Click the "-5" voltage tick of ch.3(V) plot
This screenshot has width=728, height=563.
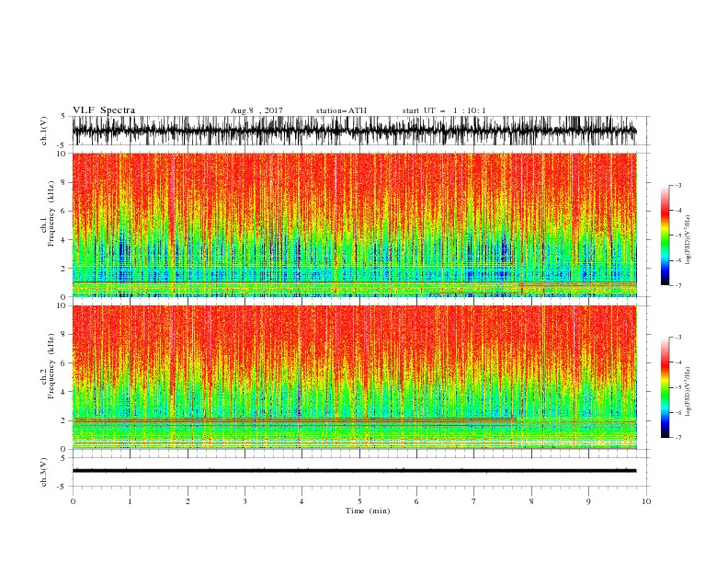(63, 487)
